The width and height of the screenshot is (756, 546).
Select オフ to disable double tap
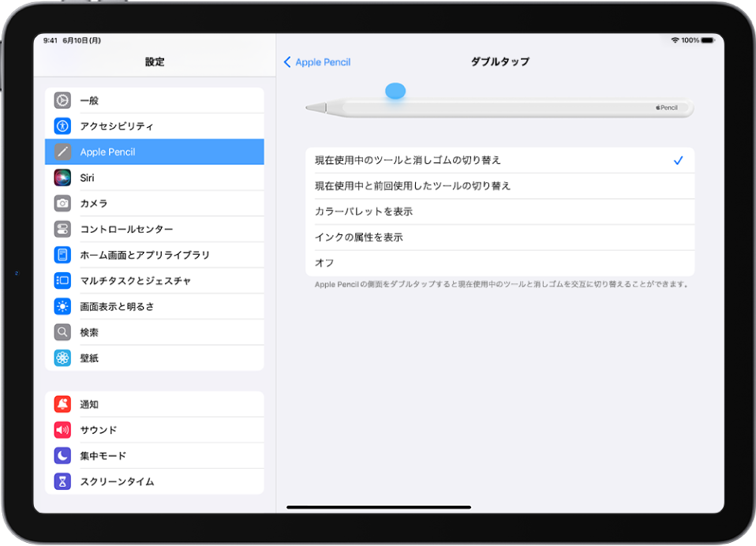click(x=500, y=263)
